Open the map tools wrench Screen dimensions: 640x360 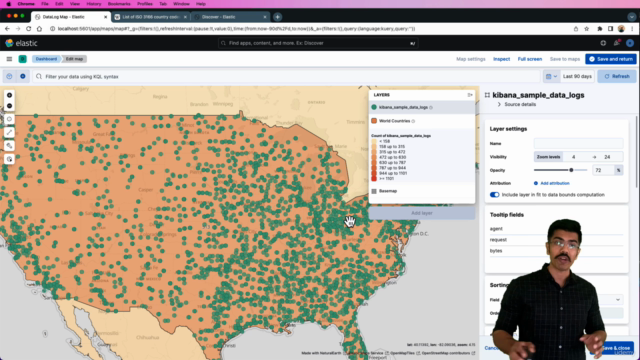click(x=9, y=146)
